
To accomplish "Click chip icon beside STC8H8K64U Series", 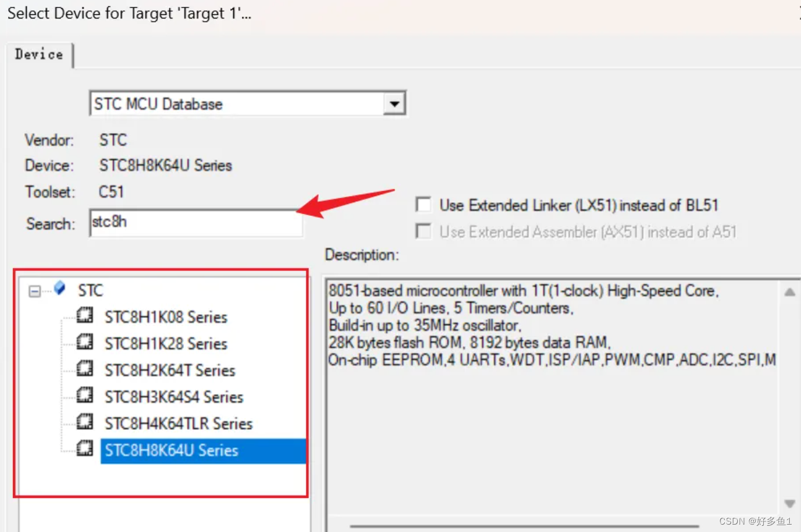I will tap(85, 449).
